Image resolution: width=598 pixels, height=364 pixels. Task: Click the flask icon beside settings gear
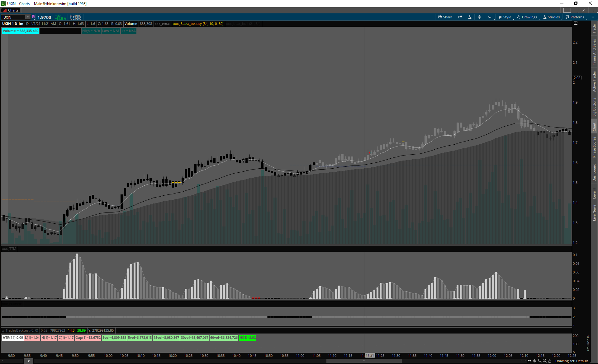[x=470, y=17]
